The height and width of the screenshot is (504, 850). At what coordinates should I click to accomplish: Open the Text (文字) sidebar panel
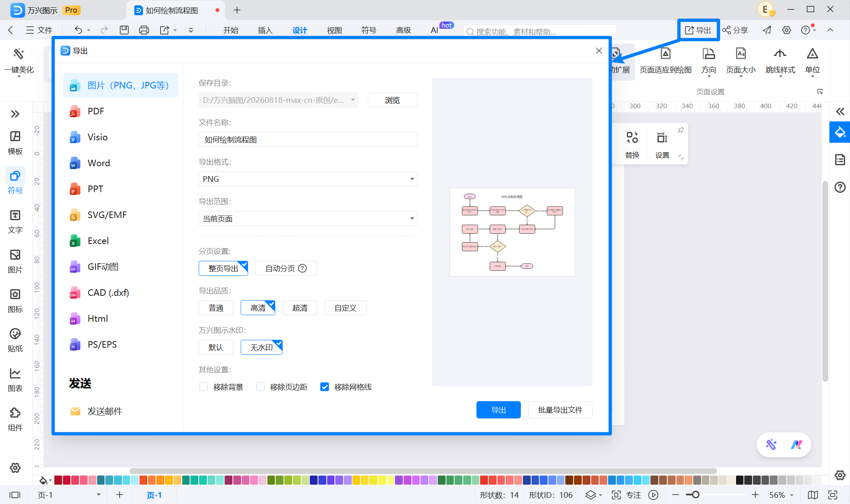tap(15, 222)
